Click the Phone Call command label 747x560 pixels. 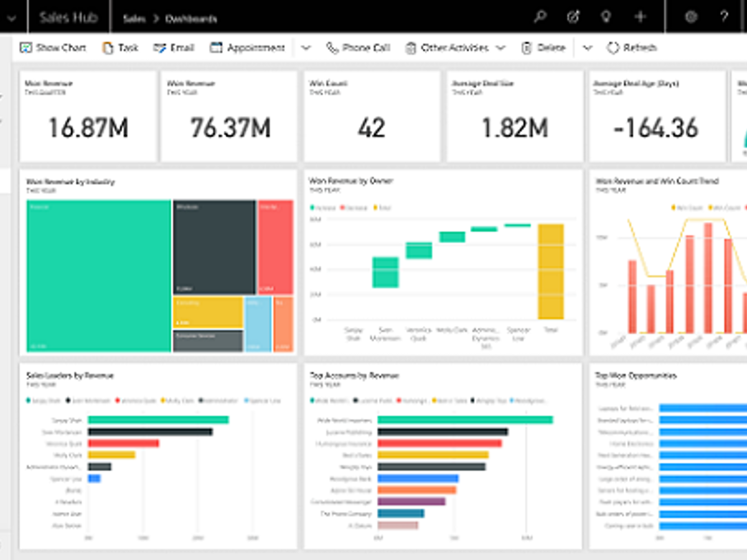point(366,48)
